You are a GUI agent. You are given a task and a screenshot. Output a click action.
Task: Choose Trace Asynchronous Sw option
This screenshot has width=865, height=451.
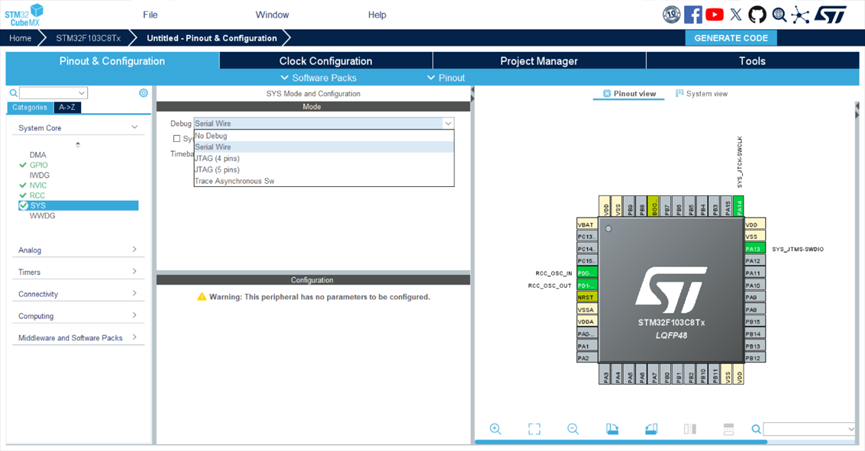pyautogui.click(x=324, y=181)
